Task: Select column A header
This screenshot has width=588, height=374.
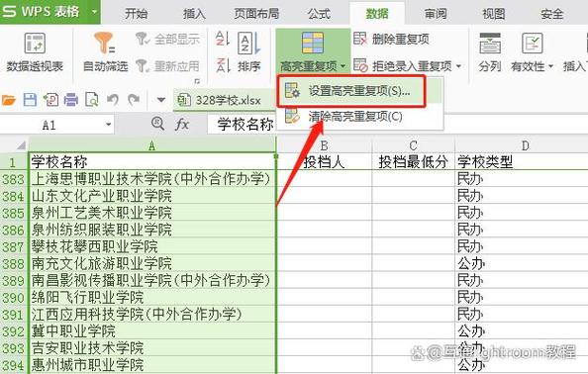Action: (x=151, y=145)
